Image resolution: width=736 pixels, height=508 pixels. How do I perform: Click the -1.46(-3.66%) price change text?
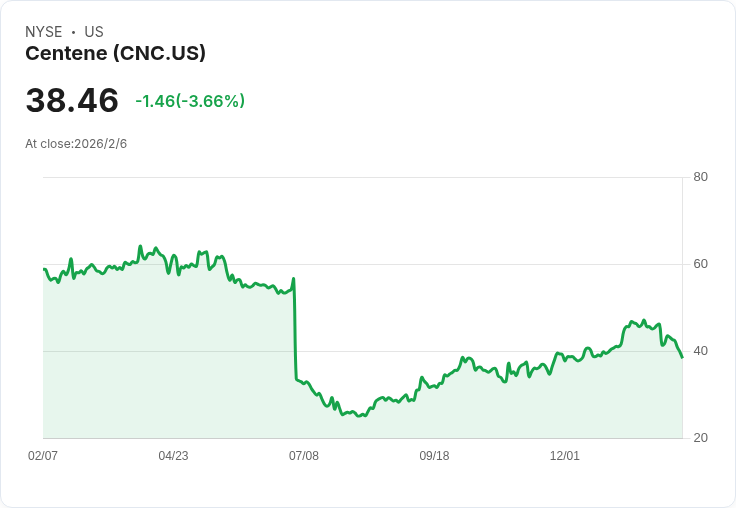coord(190,101)
